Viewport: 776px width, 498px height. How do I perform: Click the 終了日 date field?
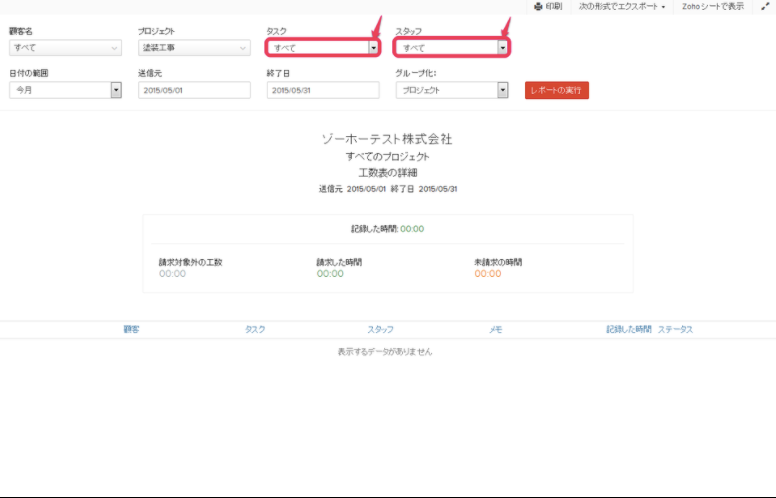coord(323,90)
